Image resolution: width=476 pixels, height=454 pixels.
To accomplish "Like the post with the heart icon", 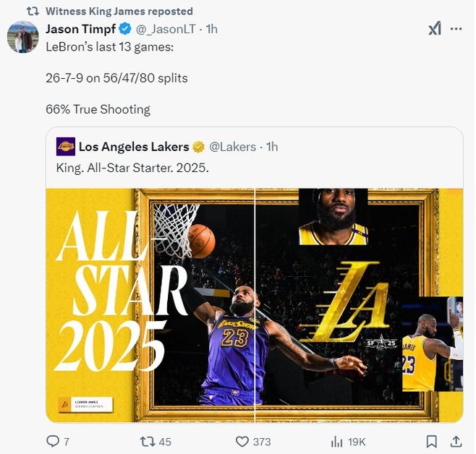I will tap(243, 441).
